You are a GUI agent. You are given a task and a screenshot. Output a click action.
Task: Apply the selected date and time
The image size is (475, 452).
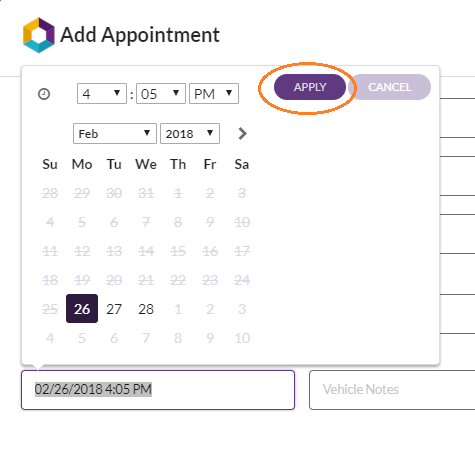coord(310,87)
